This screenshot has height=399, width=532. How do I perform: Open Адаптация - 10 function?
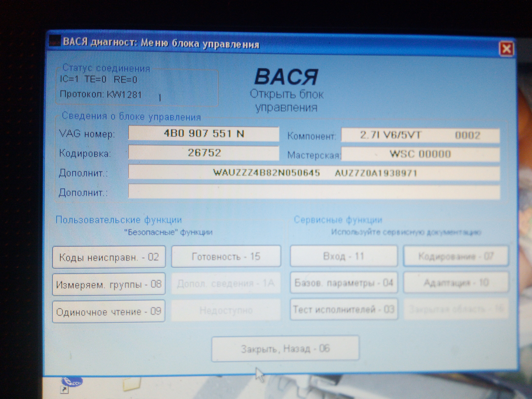point(456,283)
